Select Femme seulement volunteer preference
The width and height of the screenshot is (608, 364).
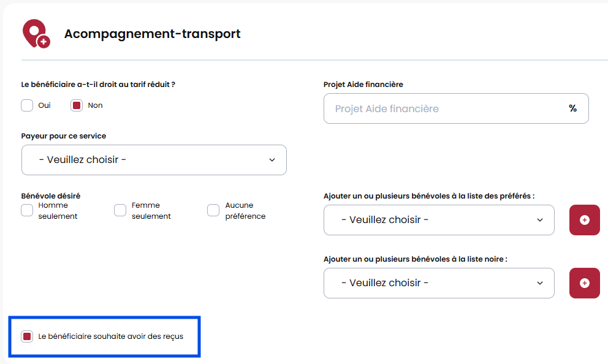click(120, 211)
